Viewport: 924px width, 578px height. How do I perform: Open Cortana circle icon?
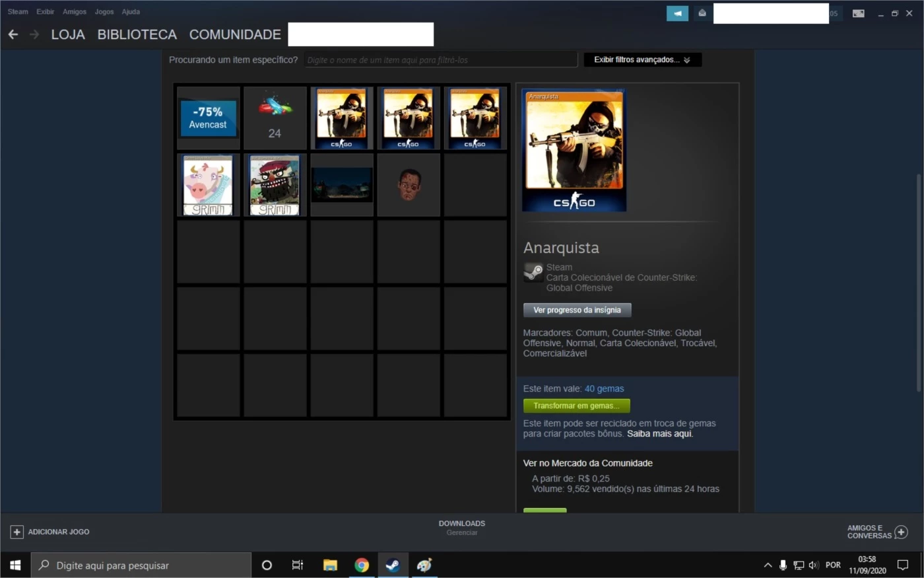267,565
